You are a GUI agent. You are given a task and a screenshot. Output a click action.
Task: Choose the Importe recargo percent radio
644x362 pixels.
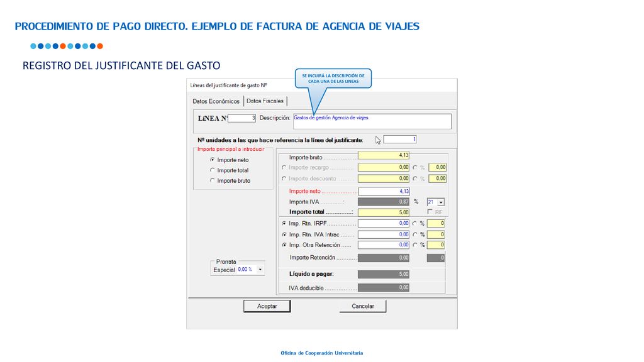[415, 167]
